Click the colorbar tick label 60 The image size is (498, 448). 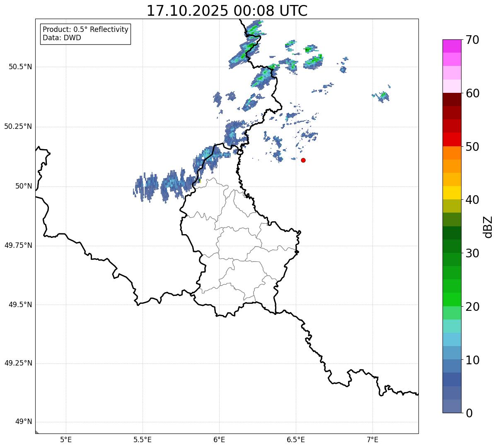click(x=473, y=94)
